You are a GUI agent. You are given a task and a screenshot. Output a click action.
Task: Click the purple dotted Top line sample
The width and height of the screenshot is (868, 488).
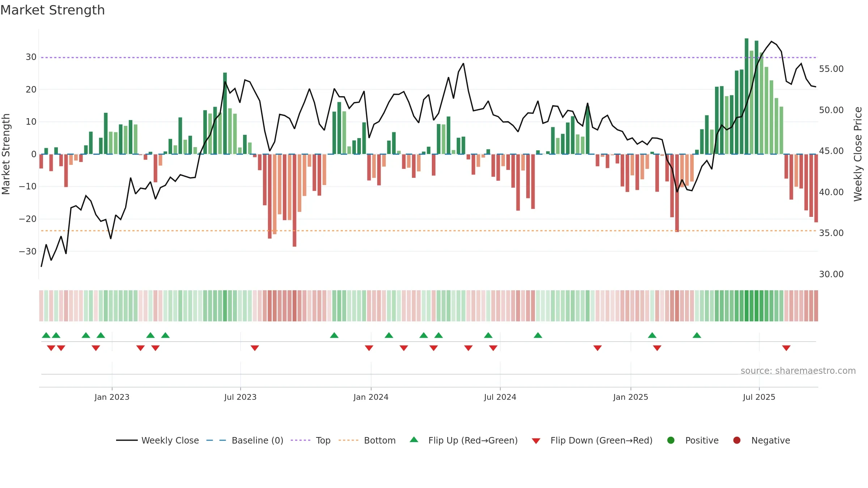[x=301, y=440]
